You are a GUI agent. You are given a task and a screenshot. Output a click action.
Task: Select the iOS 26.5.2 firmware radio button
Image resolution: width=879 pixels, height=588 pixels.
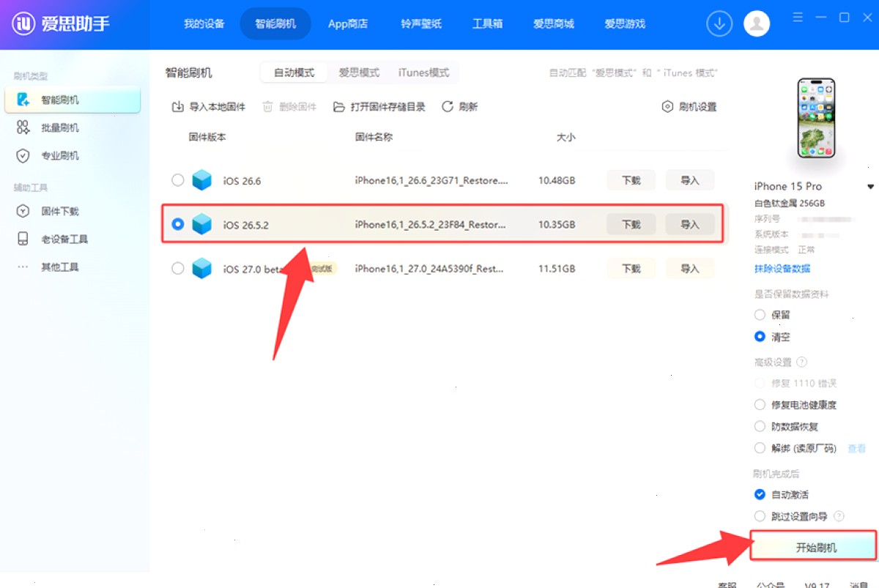178,225
